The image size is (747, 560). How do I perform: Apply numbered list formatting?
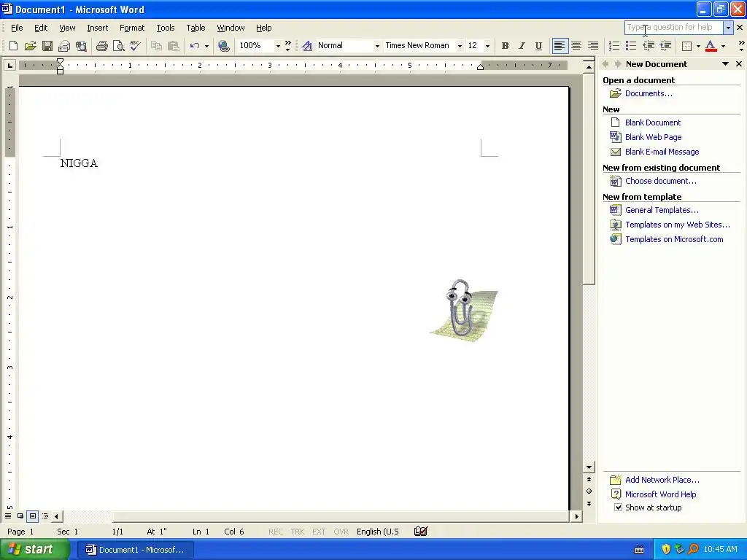[614, 46]
